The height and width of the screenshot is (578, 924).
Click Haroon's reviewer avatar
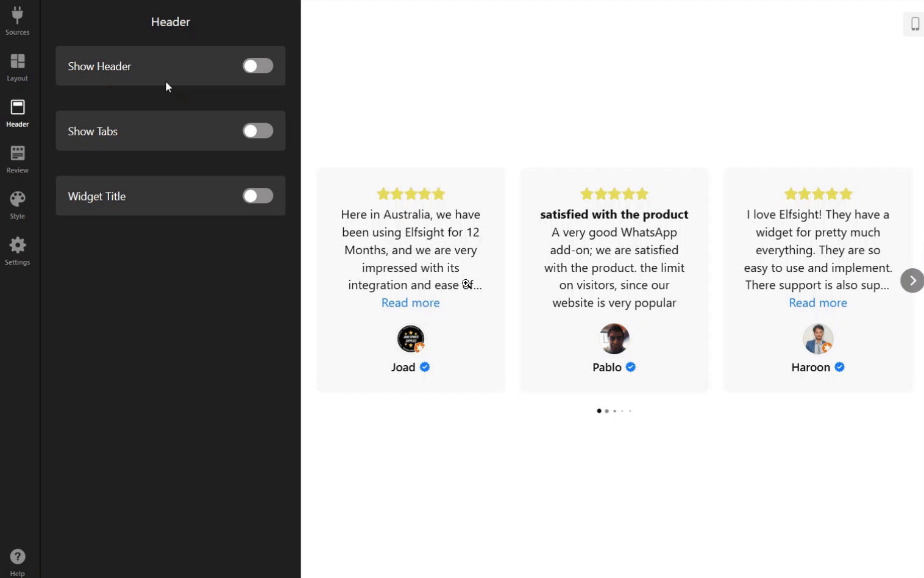(x=817, y=339)
